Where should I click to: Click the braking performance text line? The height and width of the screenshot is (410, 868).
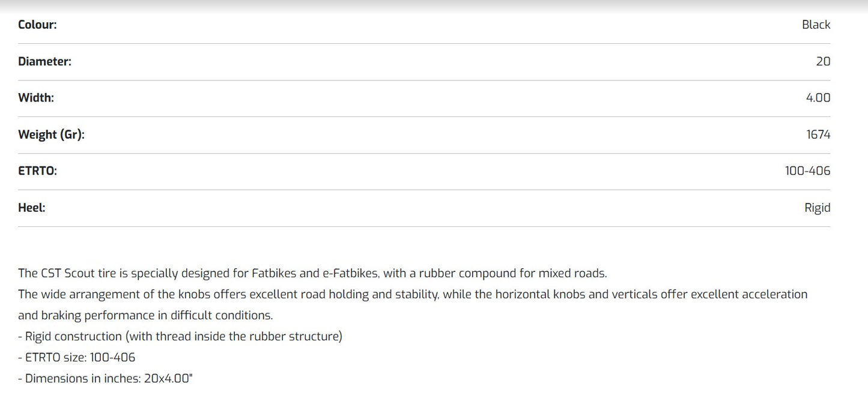click(145, 316)
